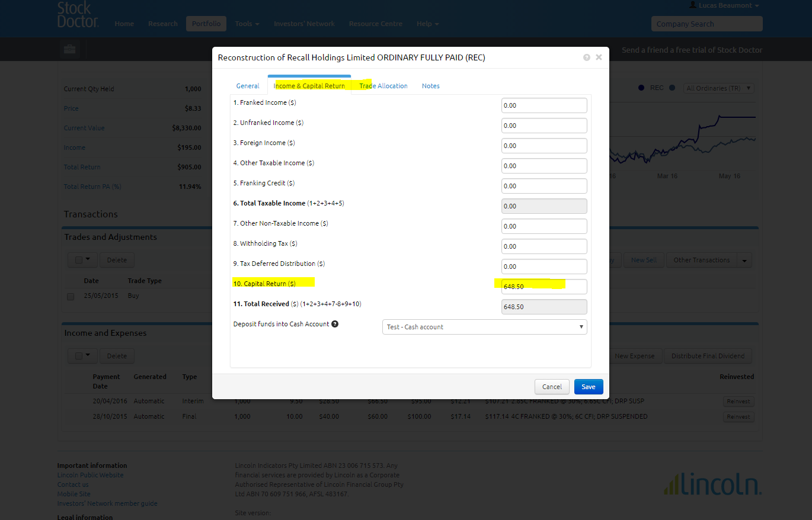The height and width of the screenshot is (520, 812).
Task: Click the Income link in summary
Action: pos(75,147)
